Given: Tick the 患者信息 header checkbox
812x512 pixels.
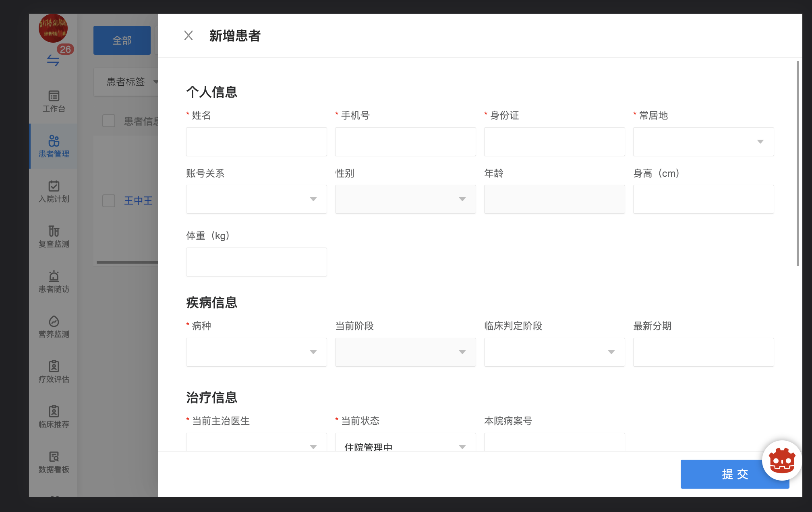Looking at the screenshot, I should [x=109, y=121].
